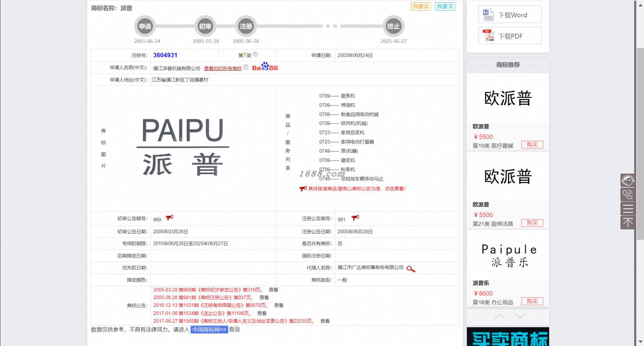Click registration number 3604931
This screenshot has width=644, height=346.
tap(165, 55)
